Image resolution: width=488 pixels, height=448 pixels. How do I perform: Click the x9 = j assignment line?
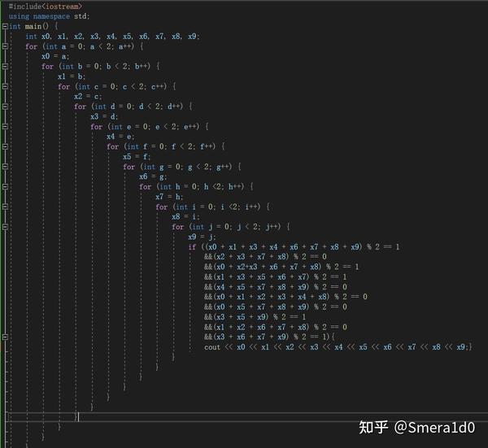coord(202,237)
